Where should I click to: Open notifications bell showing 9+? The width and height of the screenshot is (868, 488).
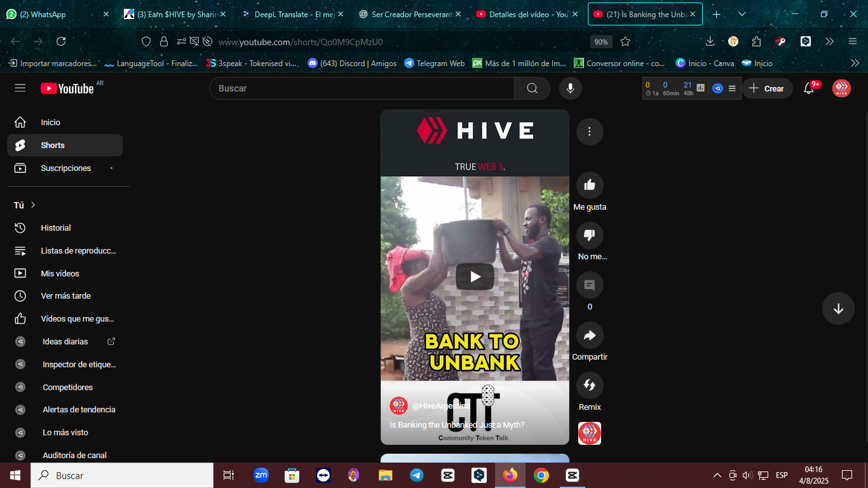pos(809,88)
